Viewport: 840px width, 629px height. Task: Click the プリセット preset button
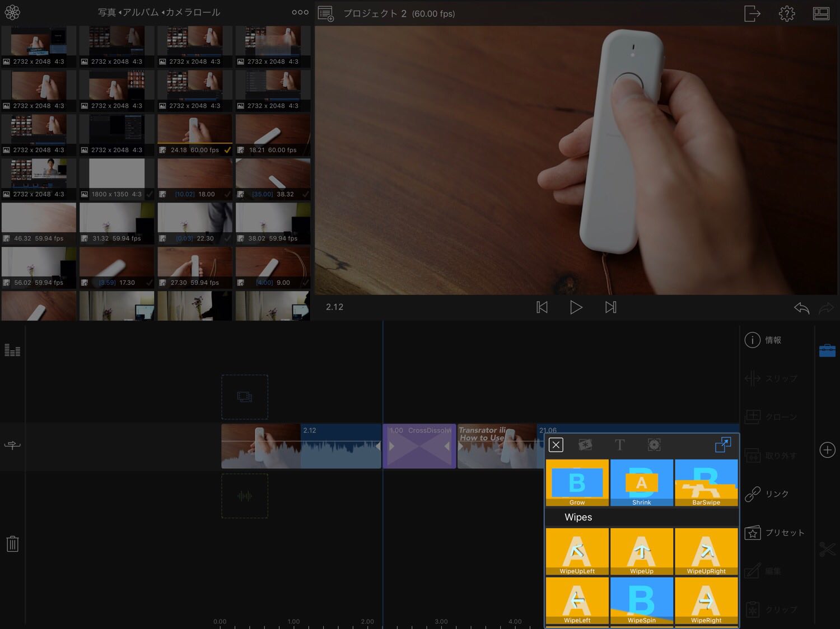(775, 533)
